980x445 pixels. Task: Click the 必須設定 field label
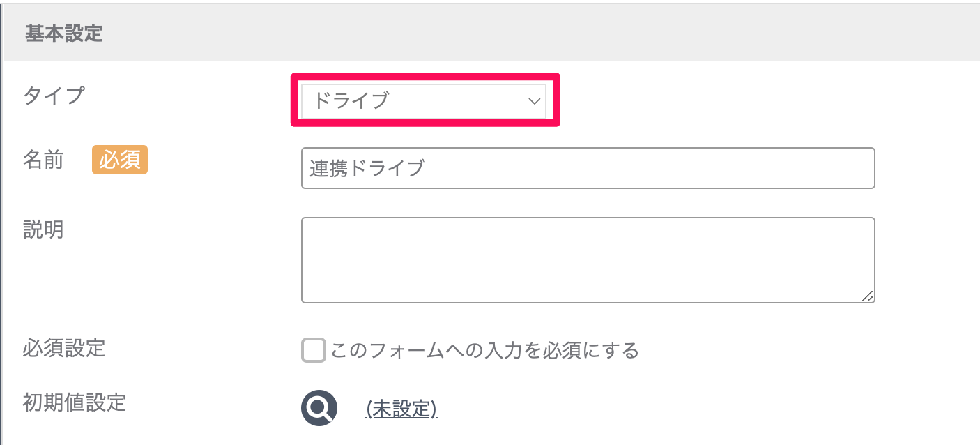[x=64, y=347]
